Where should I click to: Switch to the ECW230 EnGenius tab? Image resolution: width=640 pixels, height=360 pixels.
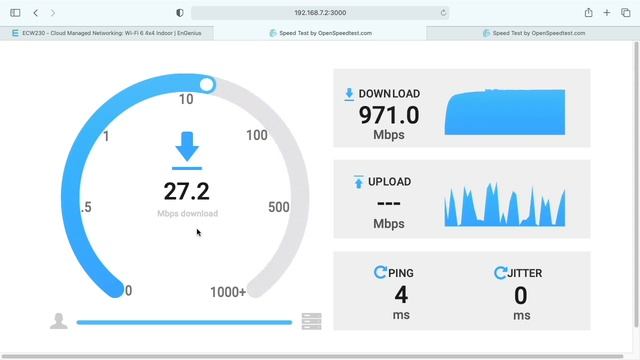click(107, 33)
